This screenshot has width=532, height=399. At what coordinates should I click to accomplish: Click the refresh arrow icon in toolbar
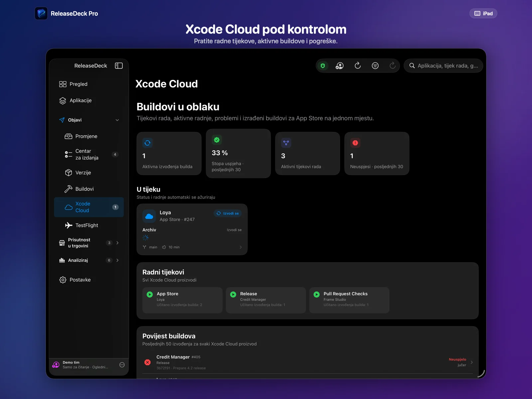tap(358, 66)
